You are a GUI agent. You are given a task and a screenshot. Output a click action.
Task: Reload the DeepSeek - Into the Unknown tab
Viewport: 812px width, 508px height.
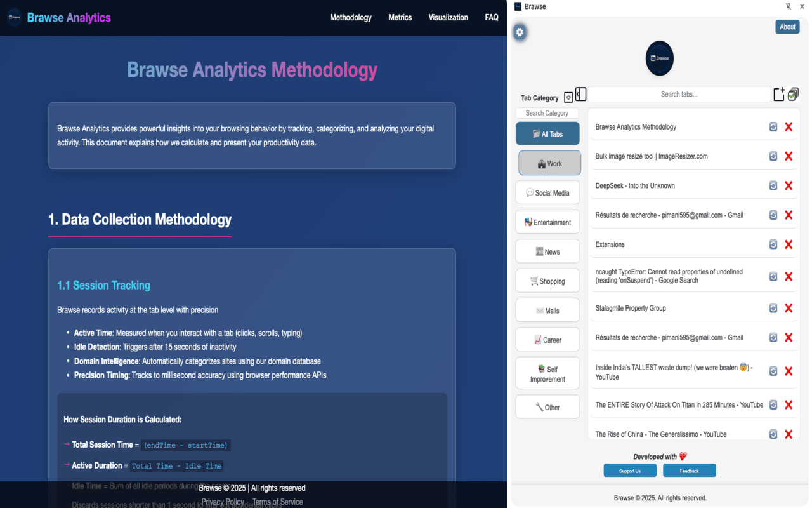click(773, 185)
